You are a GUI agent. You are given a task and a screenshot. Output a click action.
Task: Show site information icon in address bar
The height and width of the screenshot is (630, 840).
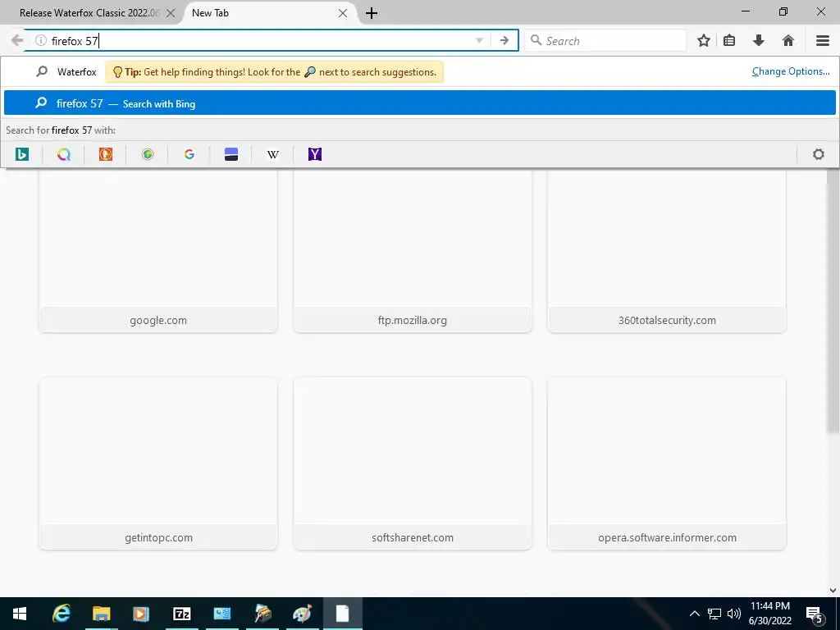[x=41, y=40]
